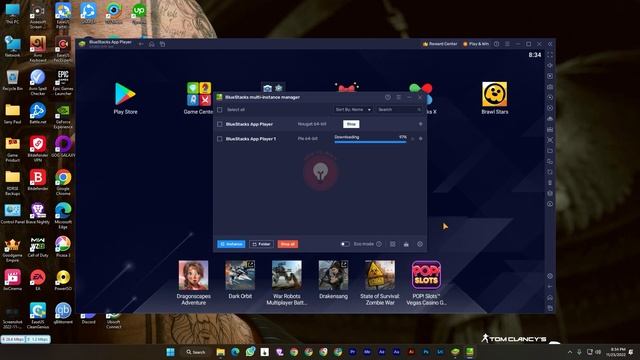Open Call of Duty desktop shortcut
This screenshot has height=360, width=640.
[x=38, y=247]
